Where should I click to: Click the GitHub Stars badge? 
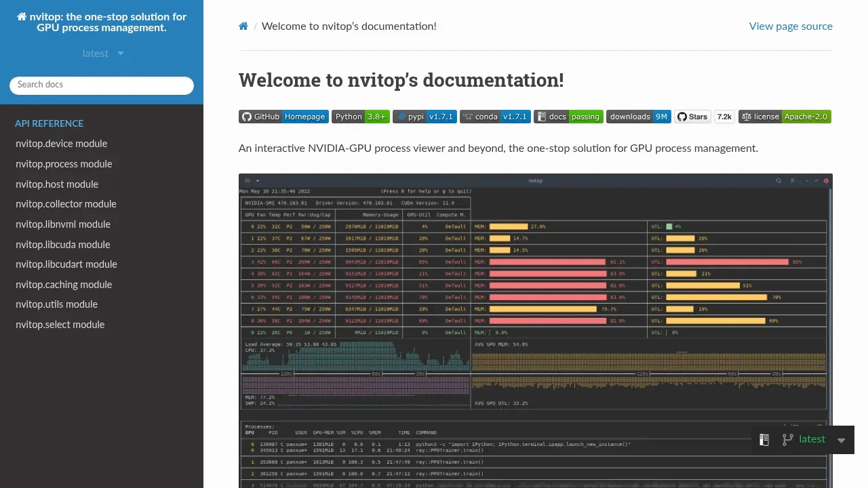point(693,117)
